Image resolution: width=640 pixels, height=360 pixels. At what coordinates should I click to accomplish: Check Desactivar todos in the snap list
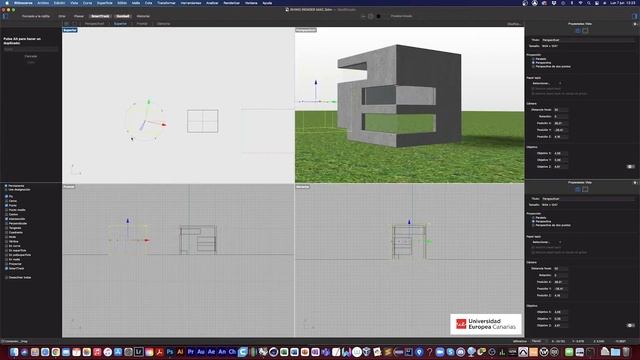6,278
